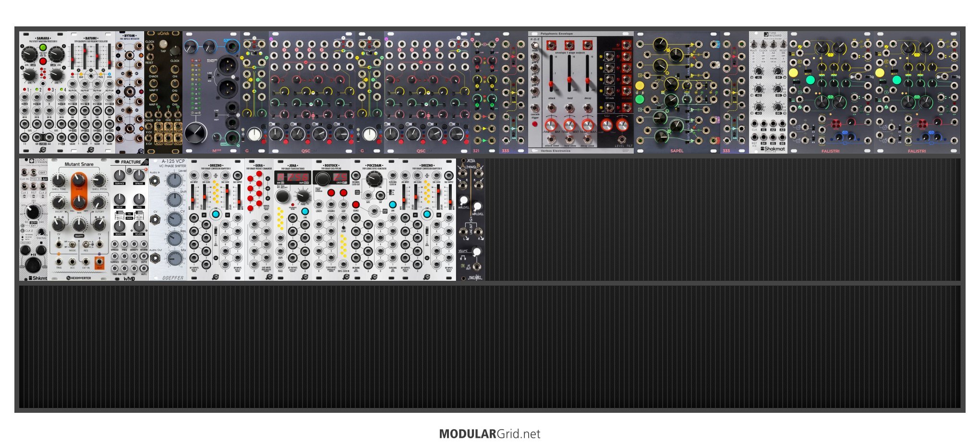Click the large black knob on Rostock
Screen dimensions: 980x444
tap(323, 179)
